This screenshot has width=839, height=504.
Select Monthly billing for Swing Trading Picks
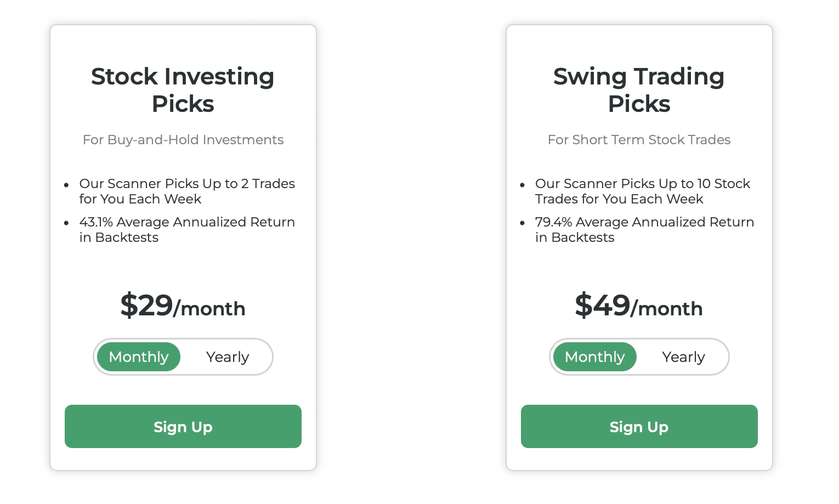coord(595,357)
